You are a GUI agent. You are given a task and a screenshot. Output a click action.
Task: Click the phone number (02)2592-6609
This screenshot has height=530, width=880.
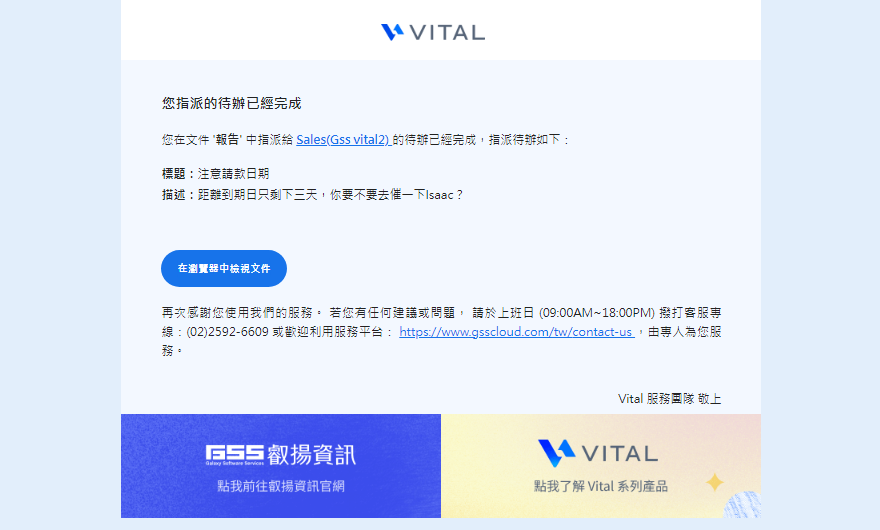227,332
